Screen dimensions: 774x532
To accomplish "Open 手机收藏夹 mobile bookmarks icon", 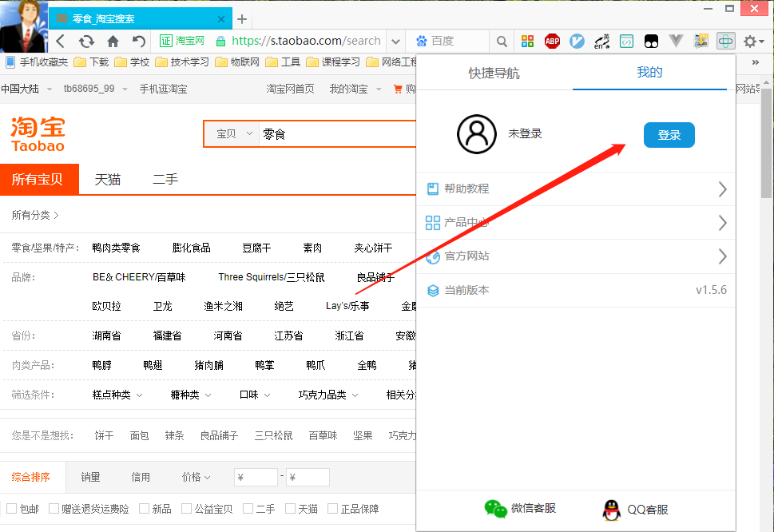I will coord(10,62).
